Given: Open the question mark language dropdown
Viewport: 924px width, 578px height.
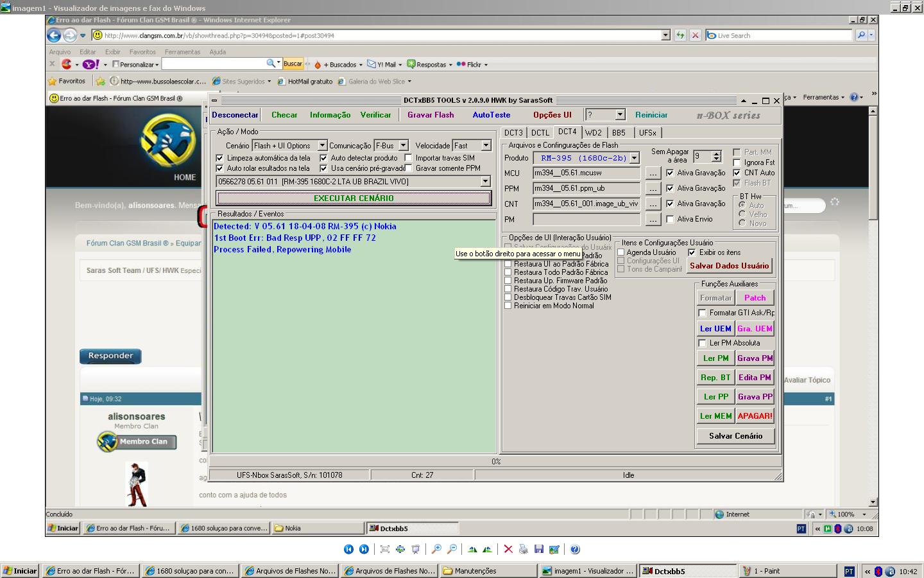Looking at the screenshot, I should [620, 115].
